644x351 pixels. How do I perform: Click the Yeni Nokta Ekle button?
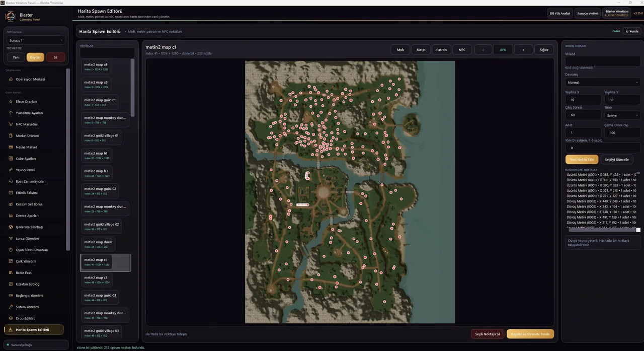point(582,160)
